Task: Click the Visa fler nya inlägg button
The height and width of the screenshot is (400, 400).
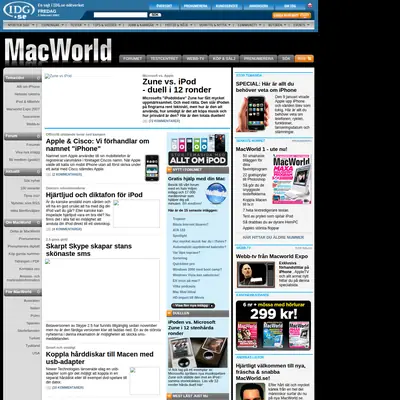Action: (193, 305)
